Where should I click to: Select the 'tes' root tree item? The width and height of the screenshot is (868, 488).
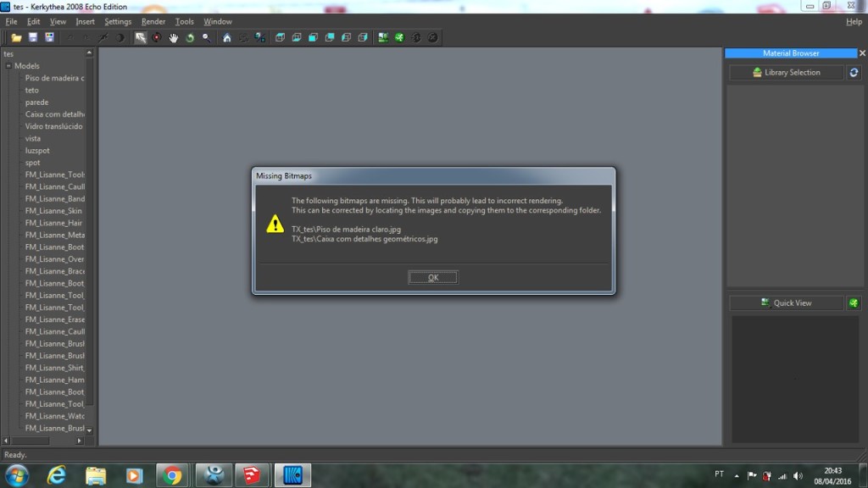(8, 53)
